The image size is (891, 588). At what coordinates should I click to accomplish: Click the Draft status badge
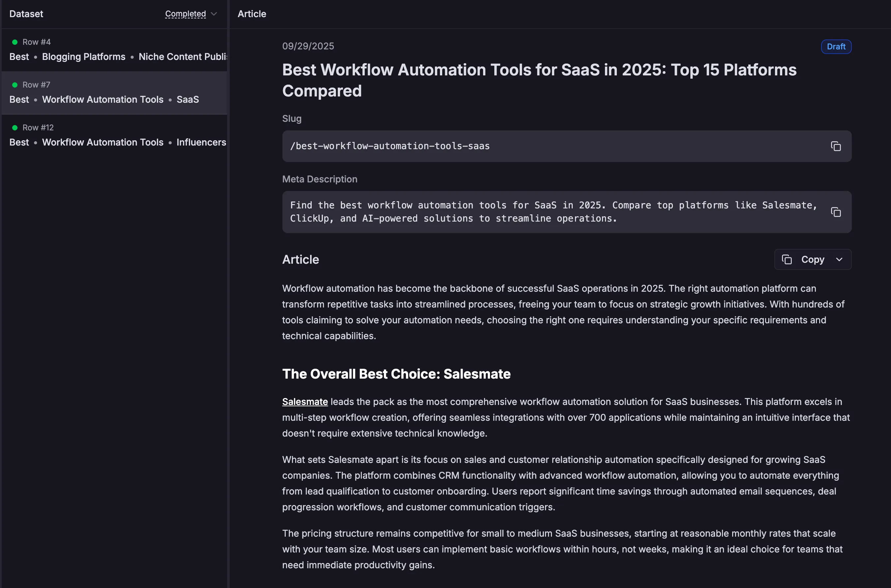[x=836, y=46]
